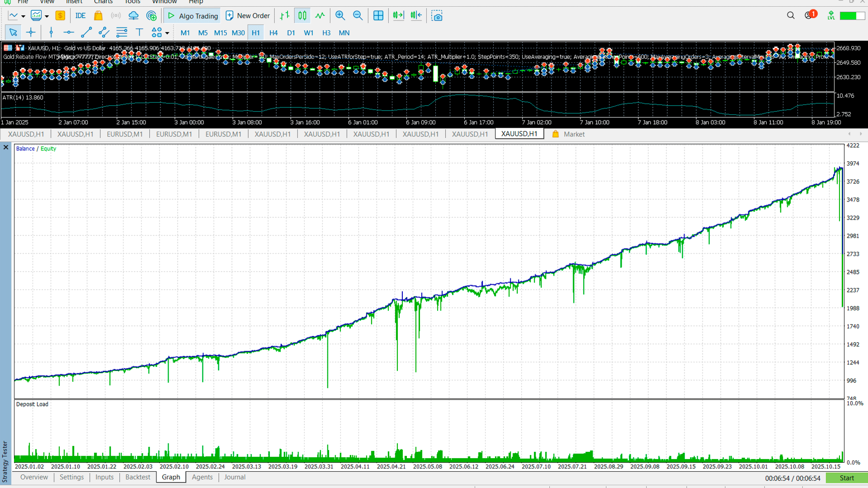
Task: Select the H4 timeframe
Action: tap(273, 33)
